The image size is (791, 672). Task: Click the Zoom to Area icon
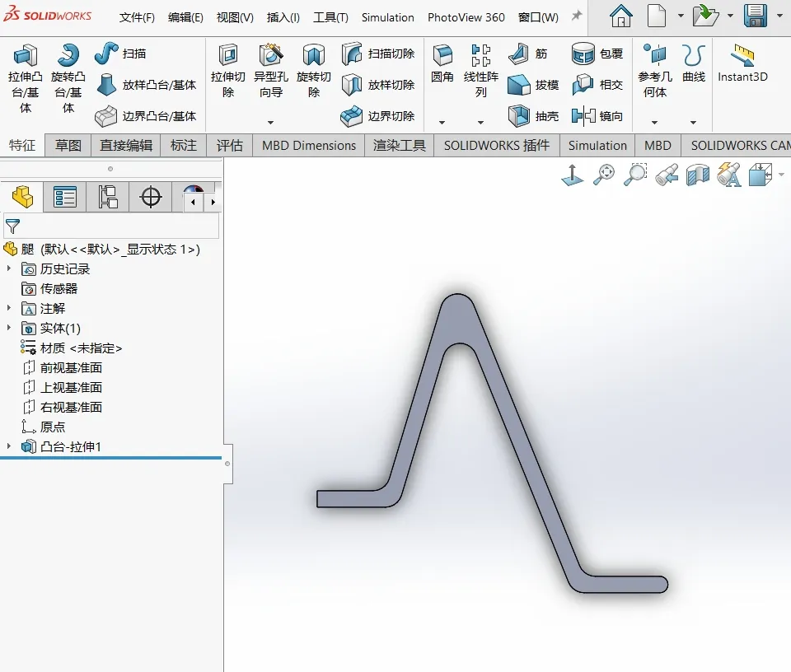tap(635, 175)
